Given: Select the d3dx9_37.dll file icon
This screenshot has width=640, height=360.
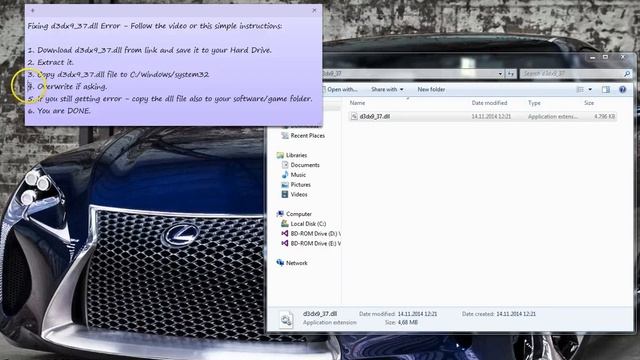Looking at the screenshot, I should [354, 116].
